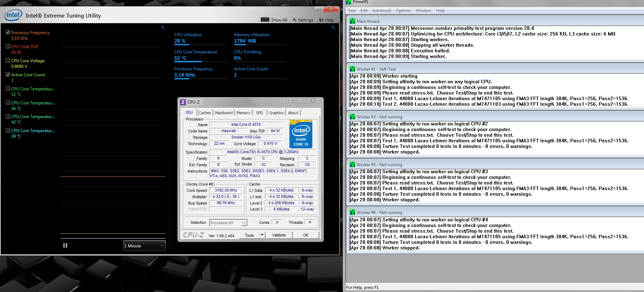Open the wrench settings above monitor tiles
The height and width of the screenshot is (292, 644).
(x=333, y=27)
